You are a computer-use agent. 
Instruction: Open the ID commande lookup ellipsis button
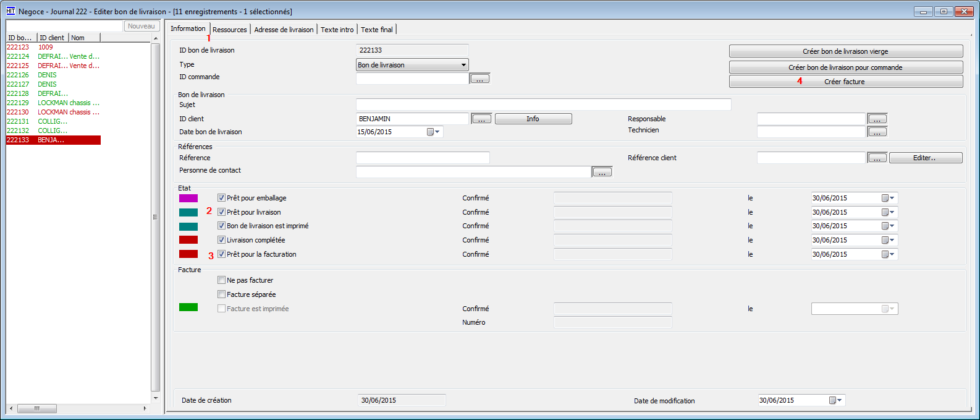(479, 79)
